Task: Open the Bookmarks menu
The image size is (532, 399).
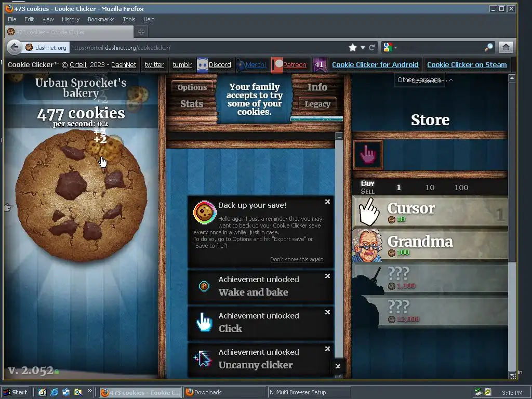Action: pyautogui.click(x=101, y=19)
